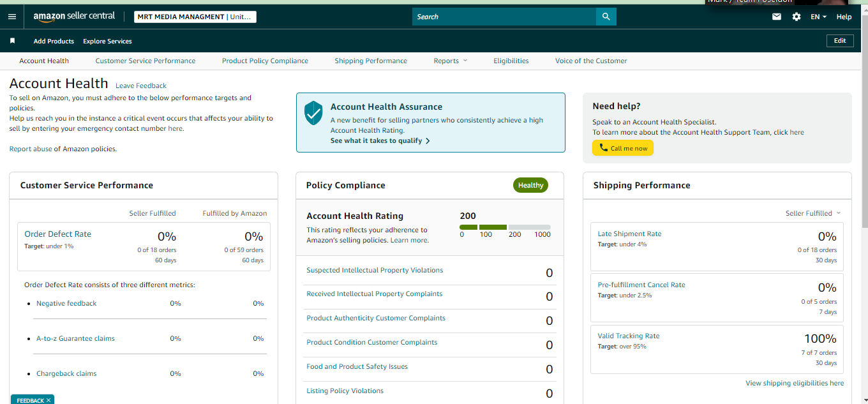
Task: Open the Help link in header
Action: pos(844,17)
